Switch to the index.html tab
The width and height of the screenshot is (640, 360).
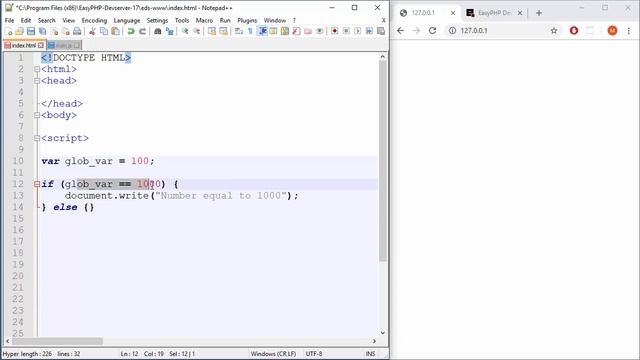(x=23, y=45)
